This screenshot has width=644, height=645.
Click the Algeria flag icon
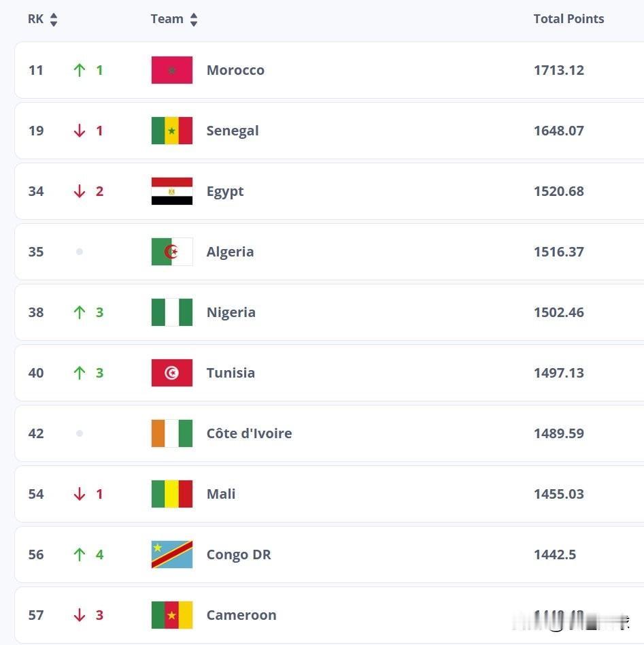click(171, 252)
